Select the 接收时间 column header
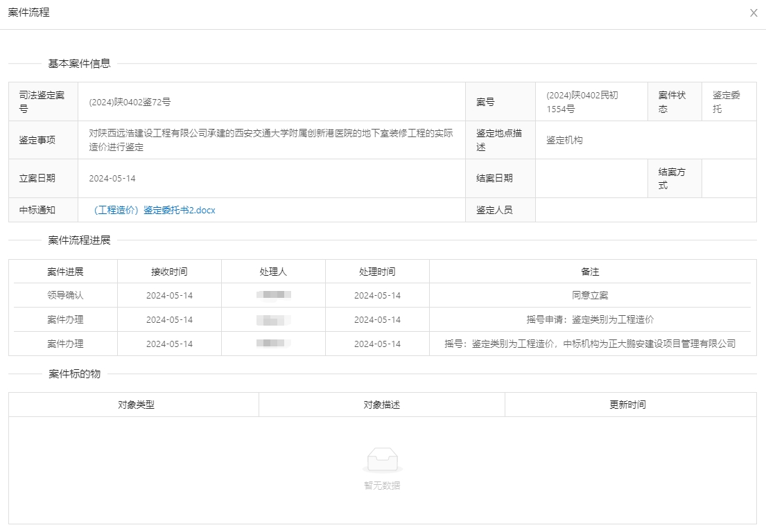766x532 pixels. tap(169, 272)
